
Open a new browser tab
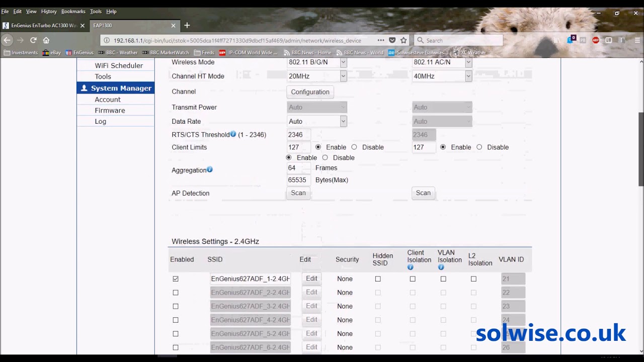click(x=187, y=25)
